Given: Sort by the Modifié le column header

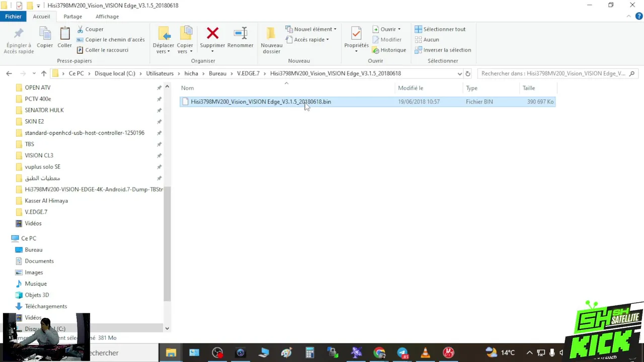Looking at the screenshot, I should pyautogui.click(x=429, y=88).
